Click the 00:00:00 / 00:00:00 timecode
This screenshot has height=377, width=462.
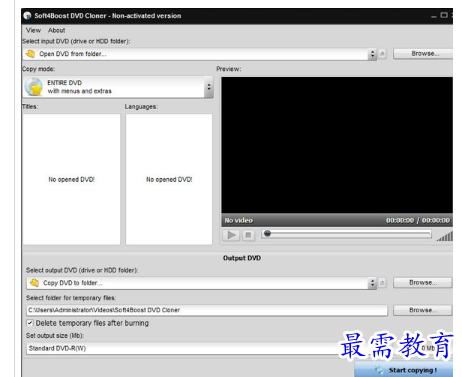(418, 220)
